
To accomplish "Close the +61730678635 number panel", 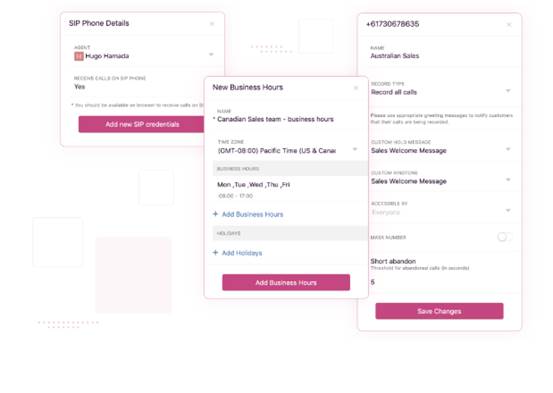I will 509,25.
